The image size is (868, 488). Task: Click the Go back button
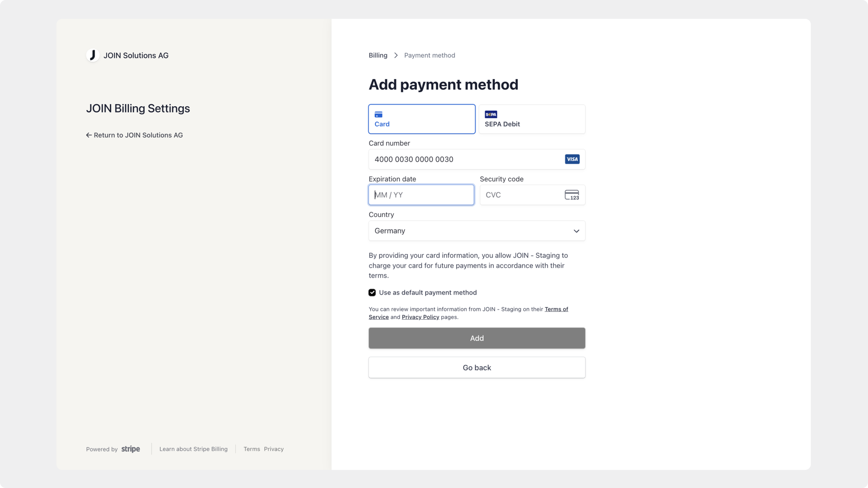click(x=477, y=368)
